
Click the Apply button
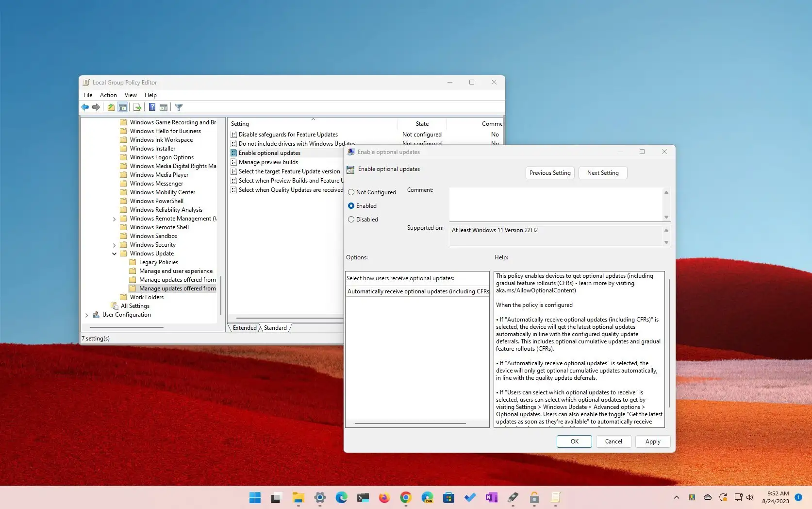point(652,441)
